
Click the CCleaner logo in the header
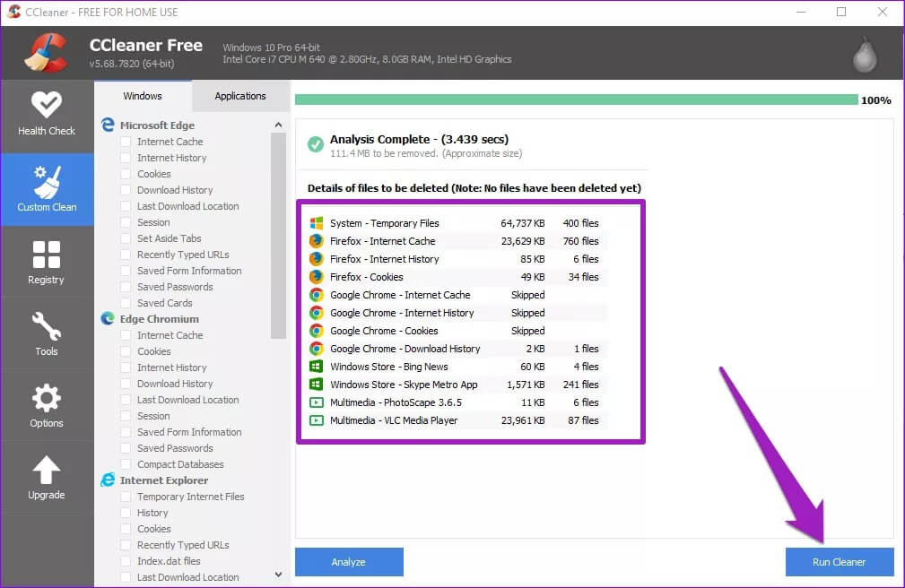point(46,53)
